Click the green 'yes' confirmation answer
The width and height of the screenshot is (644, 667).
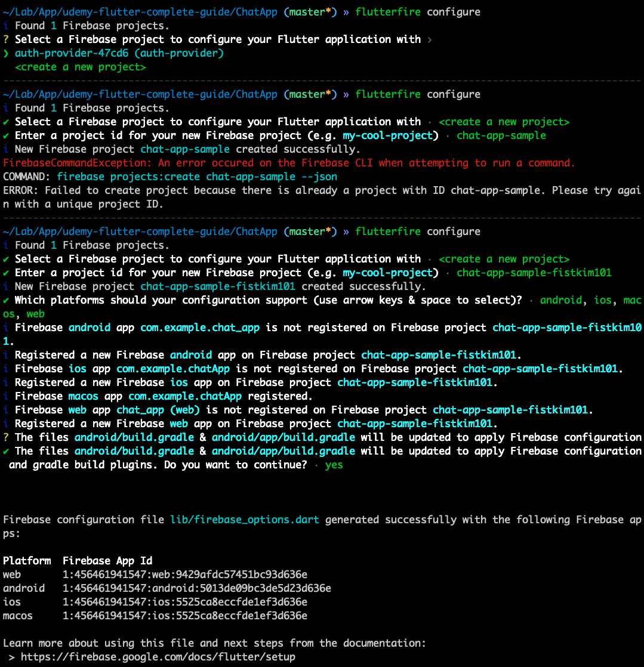tap(334, 465)
